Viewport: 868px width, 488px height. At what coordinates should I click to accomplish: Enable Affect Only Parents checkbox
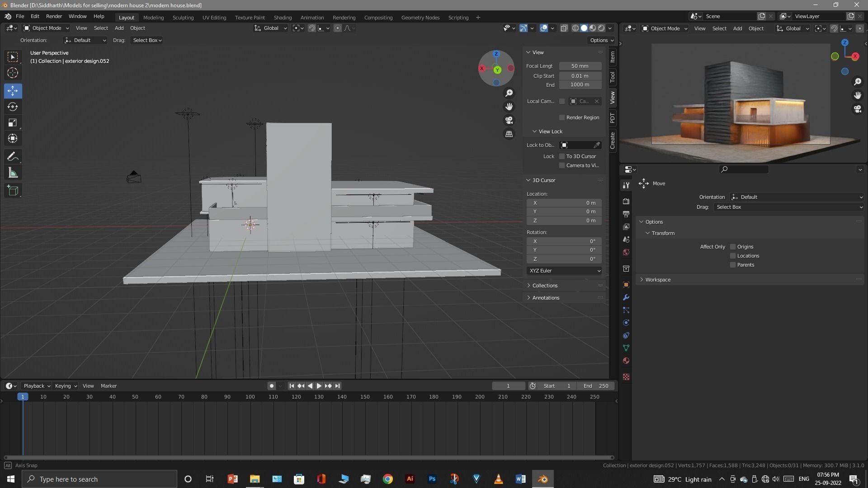[733, 265]
